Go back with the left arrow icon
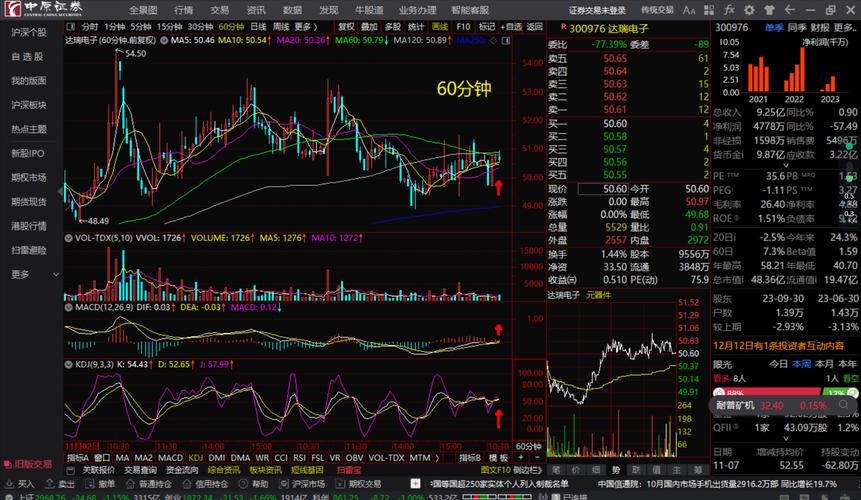 point(790,10)
